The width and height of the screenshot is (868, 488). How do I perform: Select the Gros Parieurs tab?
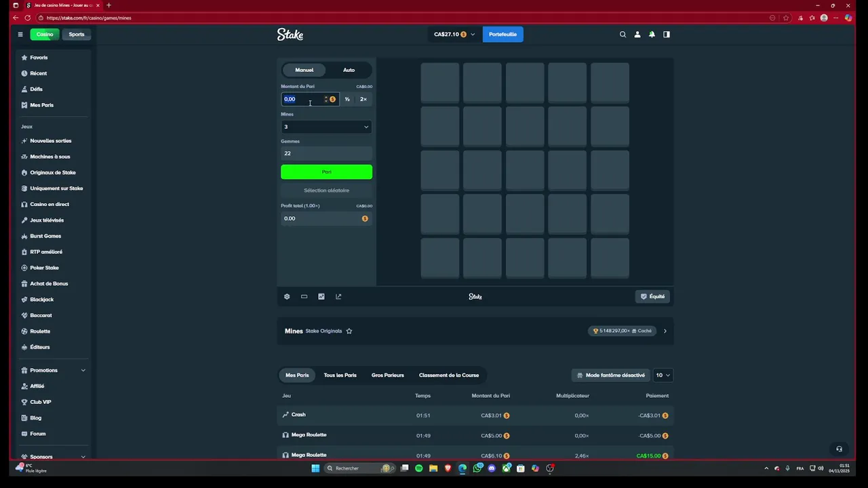click(x=387, y=375)
